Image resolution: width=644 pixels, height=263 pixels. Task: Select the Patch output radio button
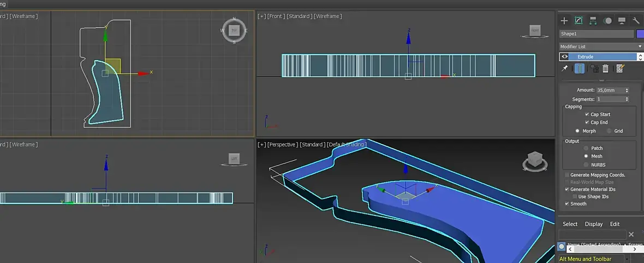coord(586,148)
